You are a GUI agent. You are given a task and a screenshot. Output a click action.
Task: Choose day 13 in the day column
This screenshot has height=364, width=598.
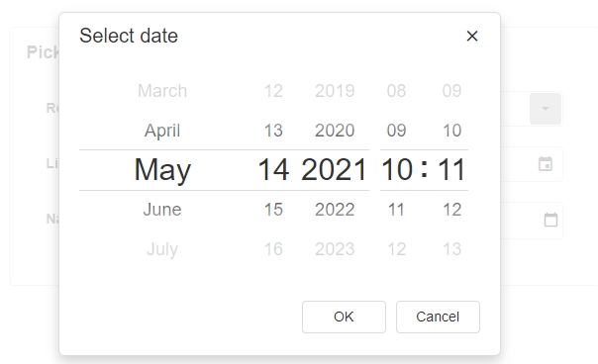pos(273,131)
